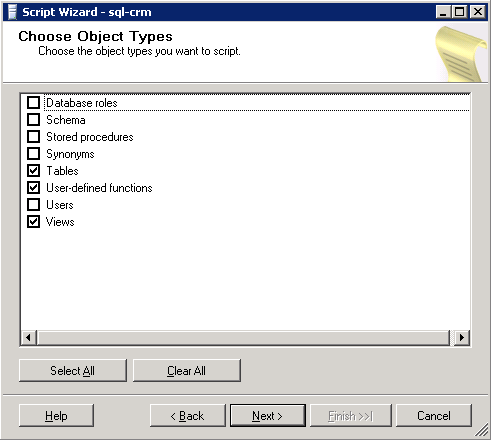Click the resize grip at window corner

(x=481, y=430)
